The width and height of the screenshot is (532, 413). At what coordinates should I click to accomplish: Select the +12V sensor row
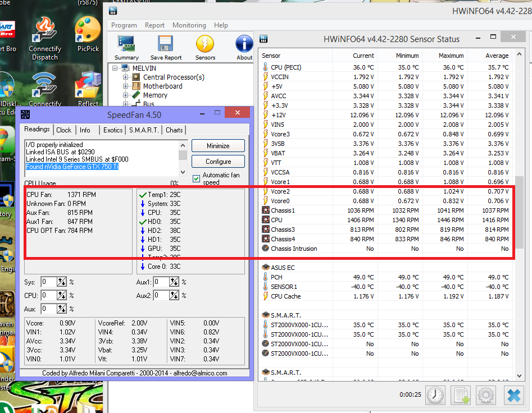click(387, 115)
